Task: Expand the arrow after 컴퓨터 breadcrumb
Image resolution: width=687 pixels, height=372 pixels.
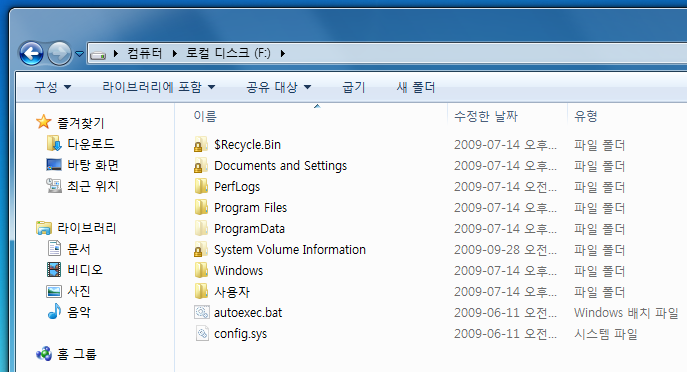Action: [174, 53]
